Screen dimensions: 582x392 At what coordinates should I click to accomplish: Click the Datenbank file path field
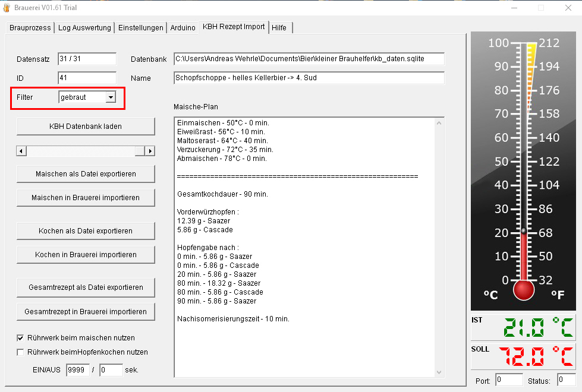click(x=309, y=59)
